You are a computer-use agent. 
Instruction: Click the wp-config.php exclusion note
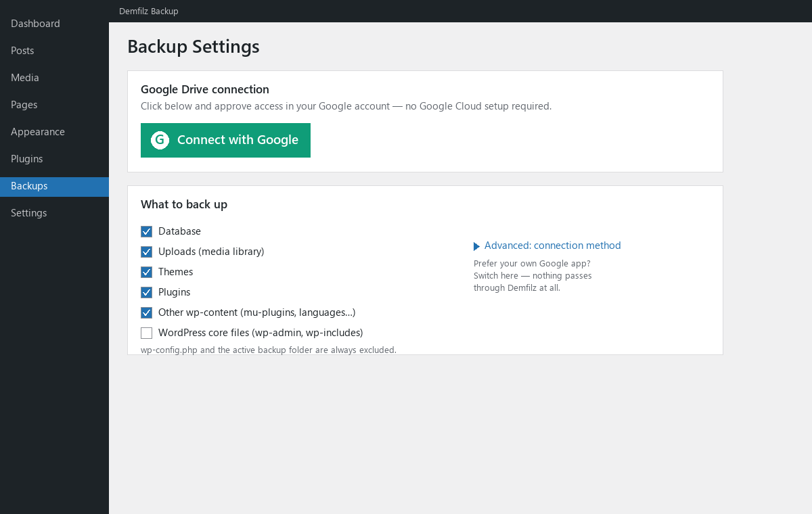[x=269, y=350]
